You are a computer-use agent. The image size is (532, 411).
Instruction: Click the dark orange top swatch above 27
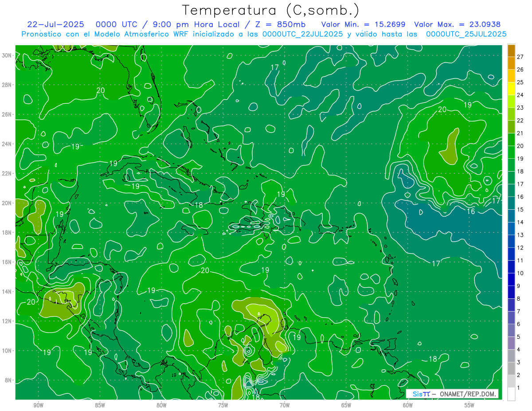pos(512,51)
